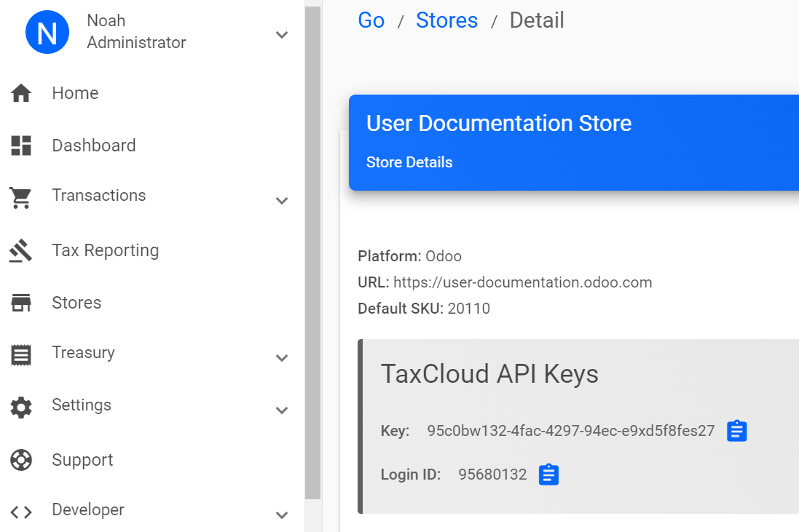Expand the Transactions submenu chevron

pos(282,200)
